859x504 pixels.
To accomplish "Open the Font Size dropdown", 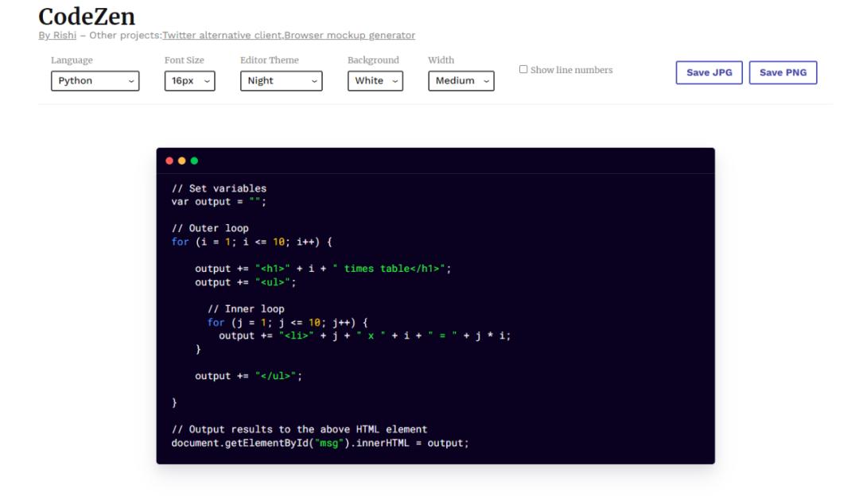I will pyautogui.click(x=189, y=80).
